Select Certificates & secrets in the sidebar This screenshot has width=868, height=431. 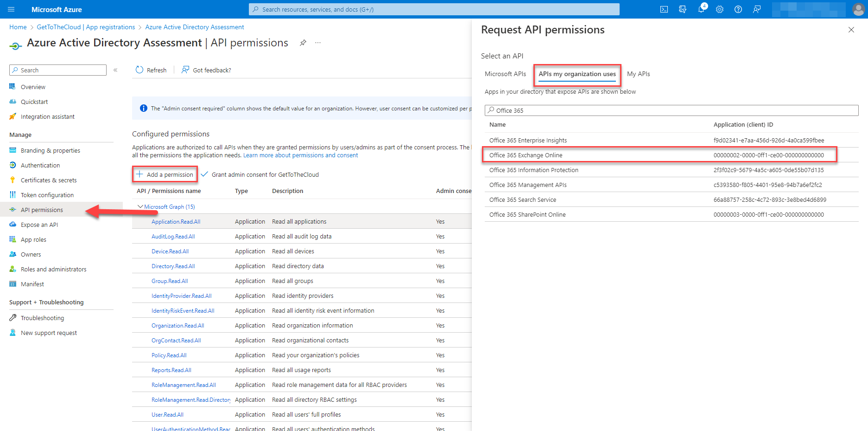pos(48,180)
